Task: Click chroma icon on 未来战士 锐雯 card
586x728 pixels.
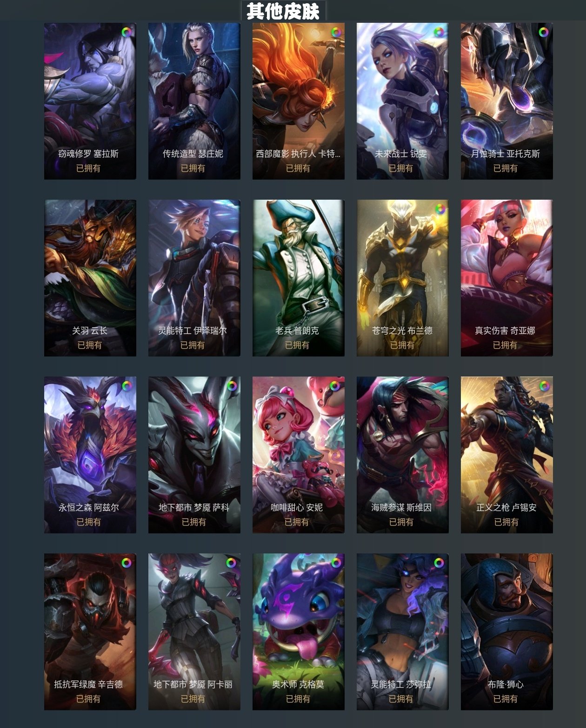Action: point(439,32)
